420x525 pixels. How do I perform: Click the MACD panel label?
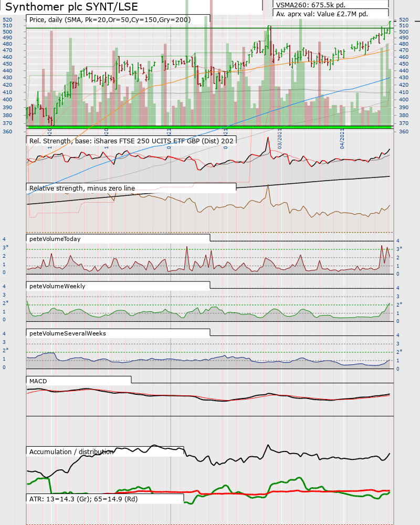(38, 381)
